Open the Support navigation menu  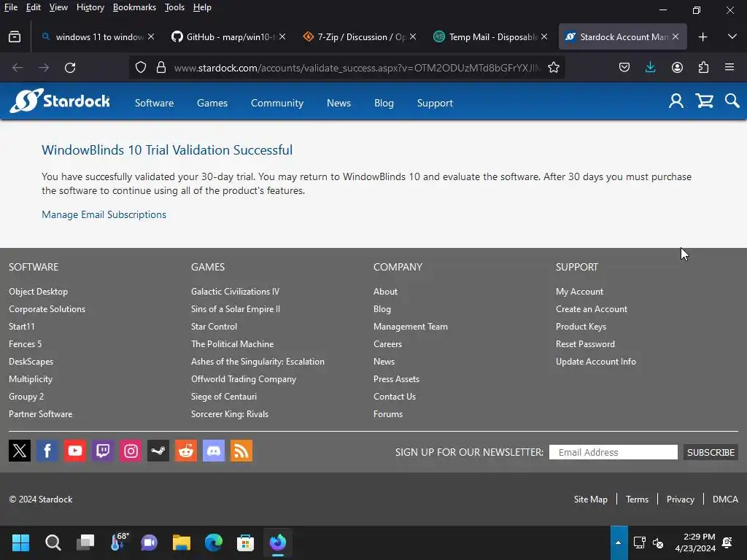point(435,103)
